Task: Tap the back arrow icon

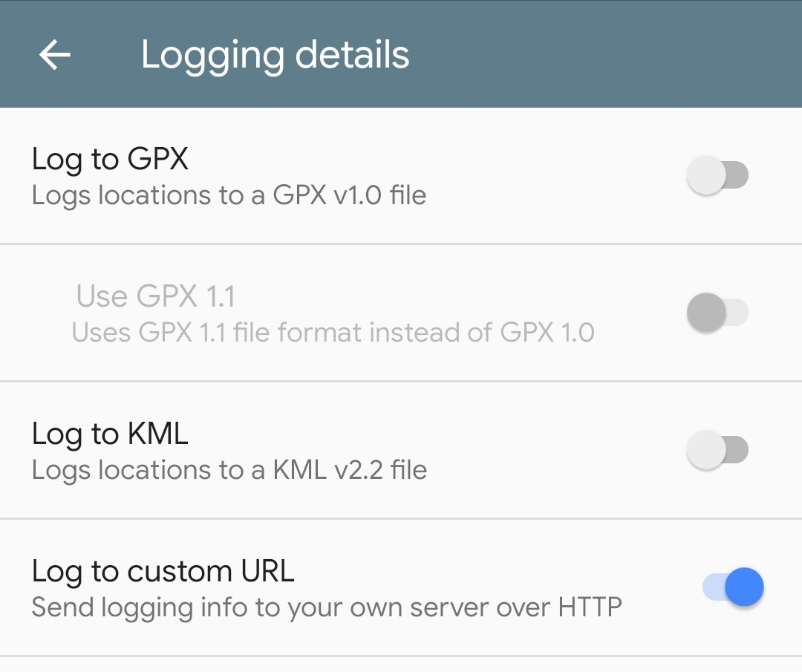Action: (55, 55)
